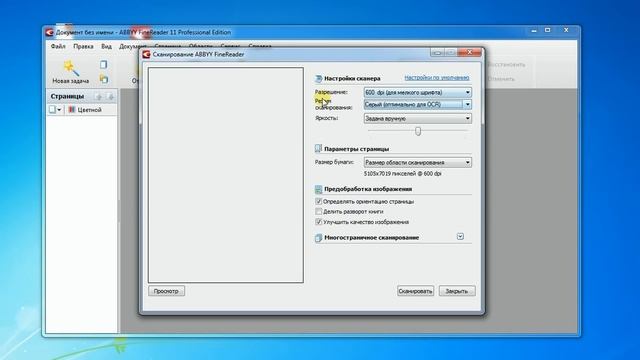Click the move page up arrow in Страницы panel

coord(98,96)
